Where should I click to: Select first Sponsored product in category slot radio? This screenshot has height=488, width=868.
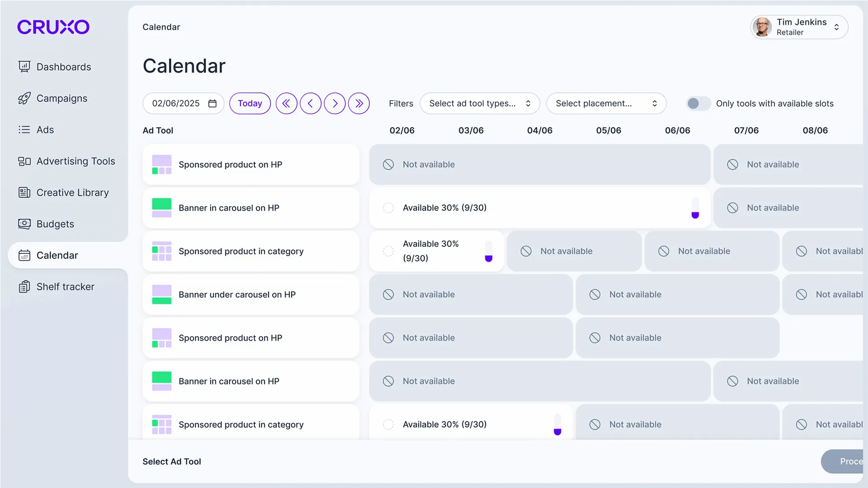tap(388, 251)
